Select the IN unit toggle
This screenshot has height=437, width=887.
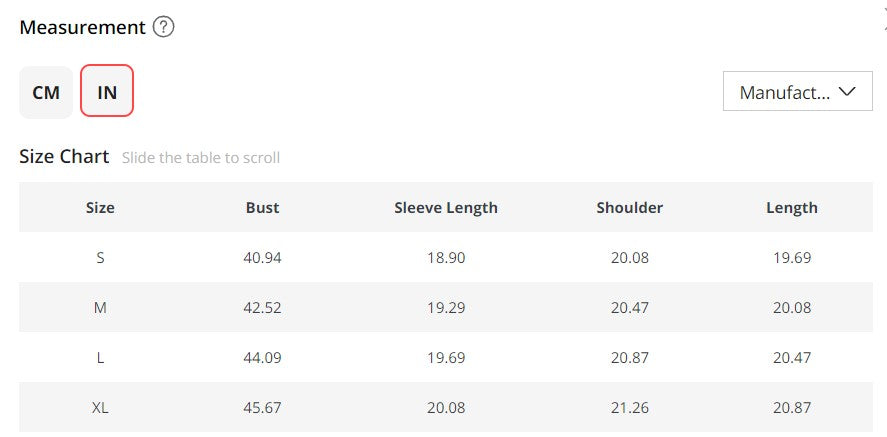click(107, 93)
